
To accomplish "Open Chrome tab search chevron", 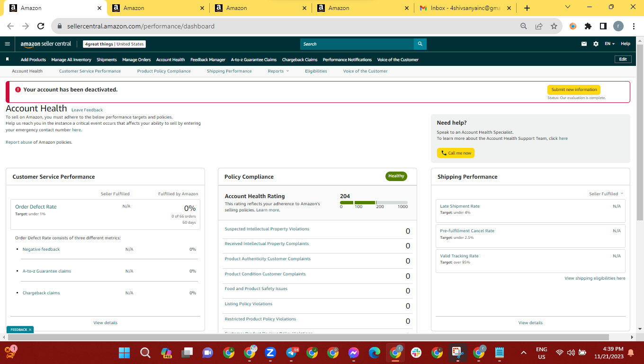I will [568, 7].
